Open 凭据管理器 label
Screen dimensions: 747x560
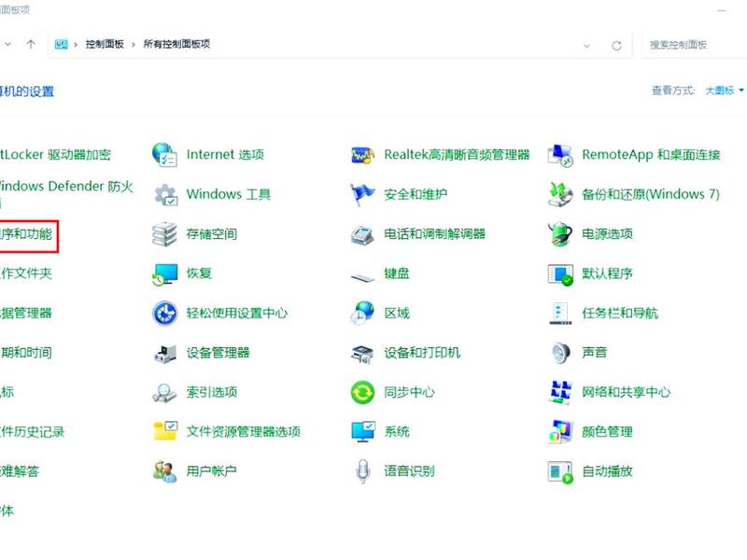[26, 314]
